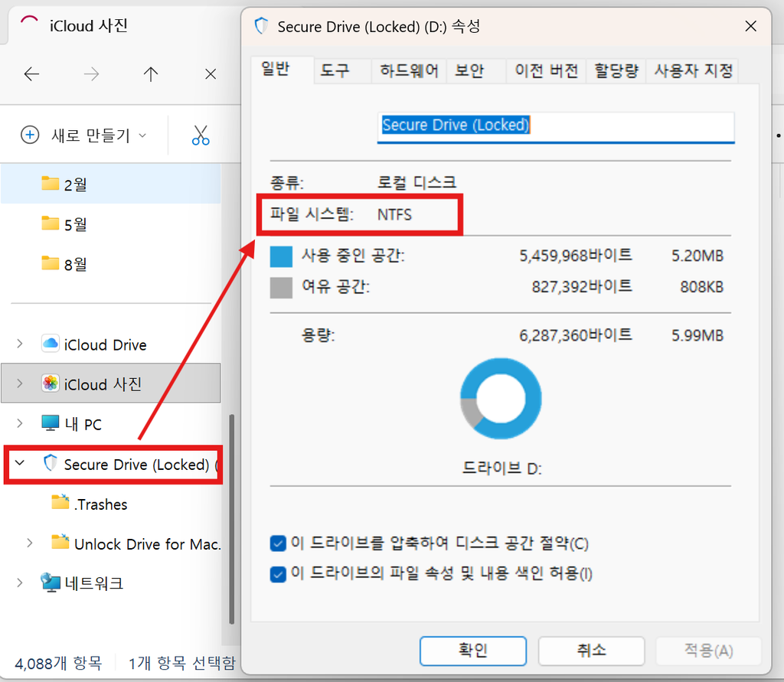Image resolution: width=784 pixels, height=682 pixels.
Task: Open the 하드웨어 tab
Action: click(x=409, y=70)
